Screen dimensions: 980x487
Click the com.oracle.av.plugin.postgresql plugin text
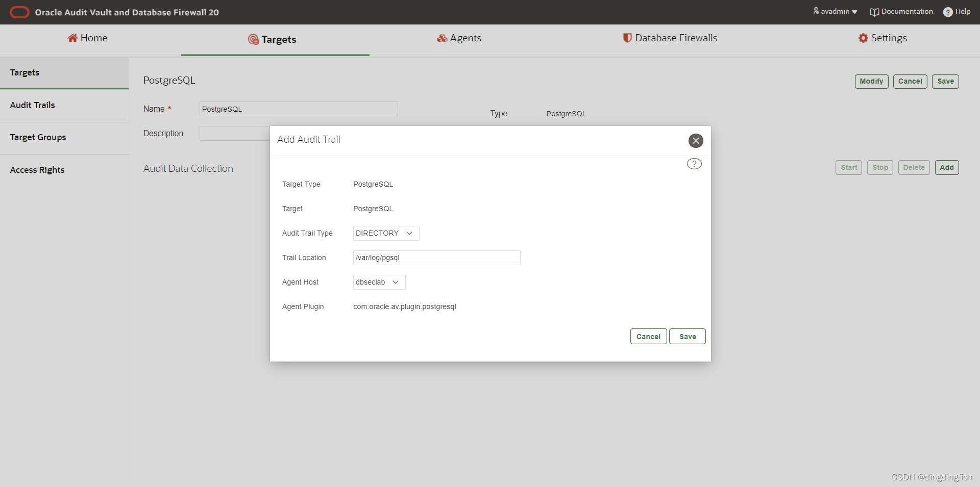point(405,307)
